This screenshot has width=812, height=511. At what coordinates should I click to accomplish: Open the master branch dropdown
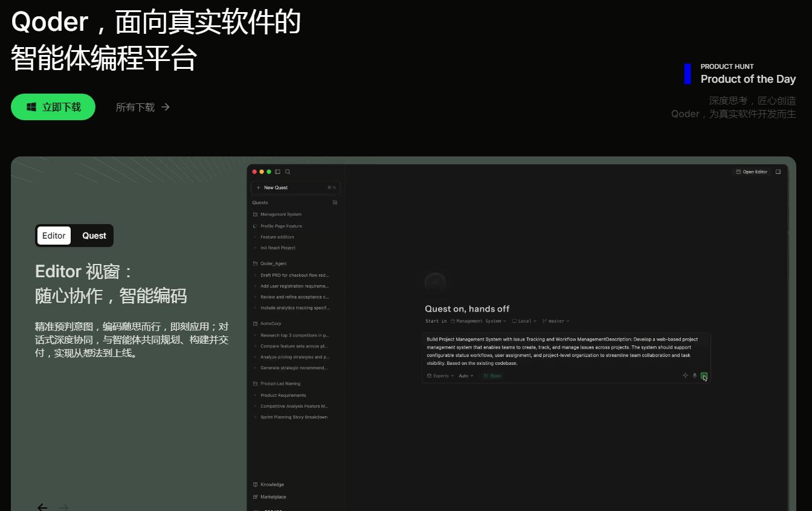tap(556, 321)
